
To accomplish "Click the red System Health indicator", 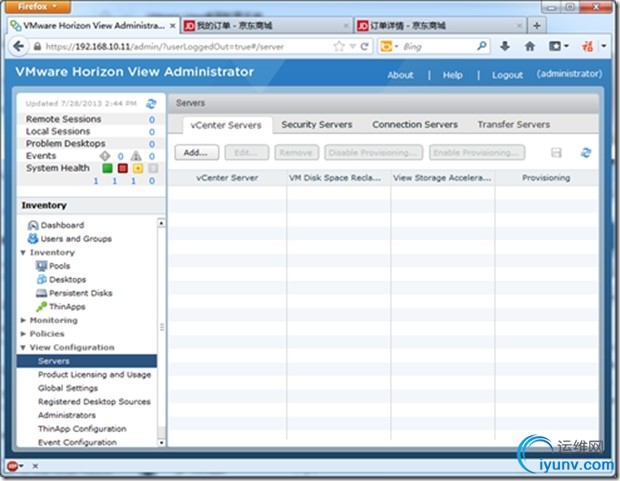I will coord(123,168).
